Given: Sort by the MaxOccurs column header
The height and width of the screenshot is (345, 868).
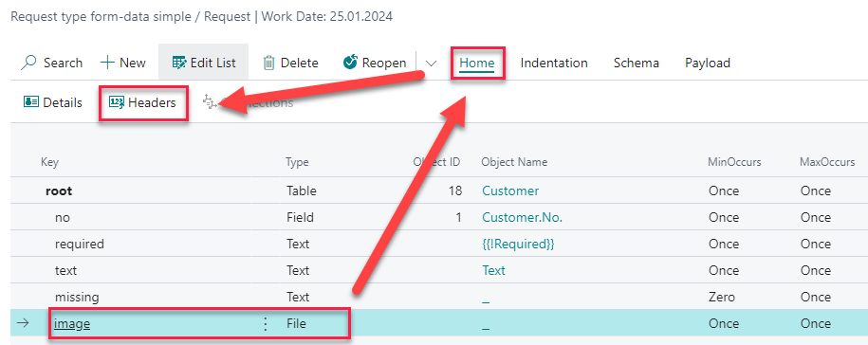Looking at the screenshot, I should [x=827, y=162].
